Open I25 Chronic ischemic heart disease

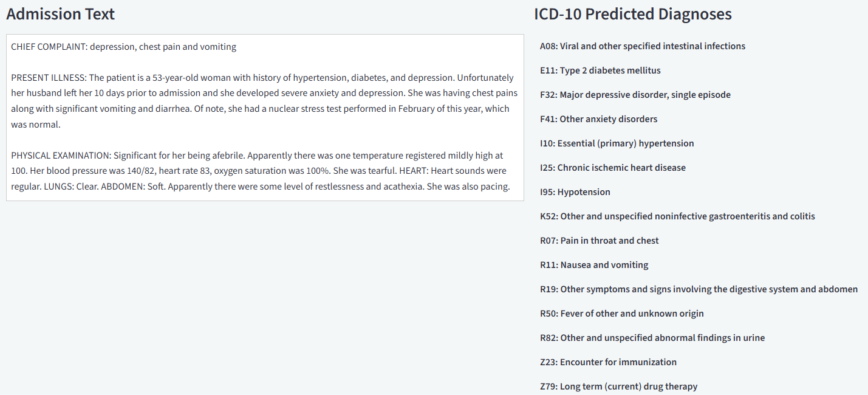click(612, 168)
